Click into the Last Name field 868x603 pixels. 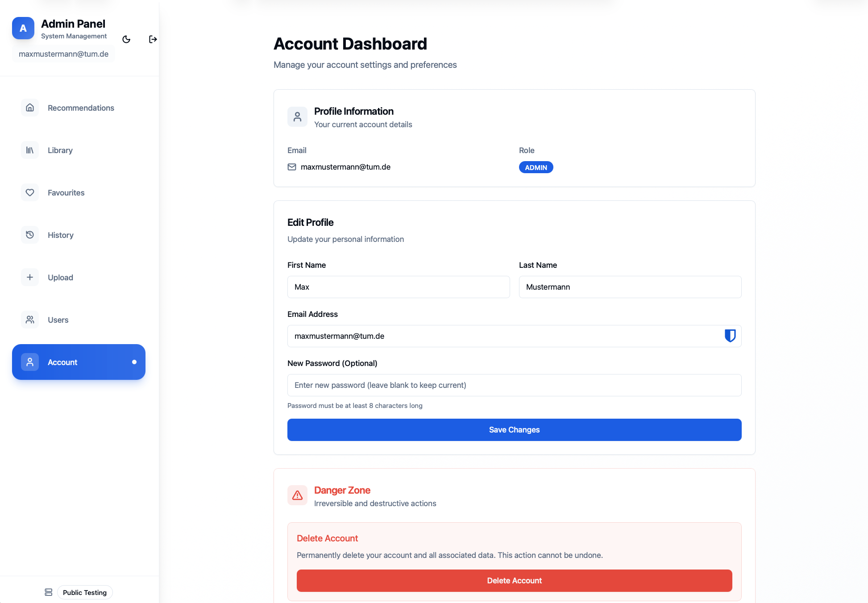point(630,287)
